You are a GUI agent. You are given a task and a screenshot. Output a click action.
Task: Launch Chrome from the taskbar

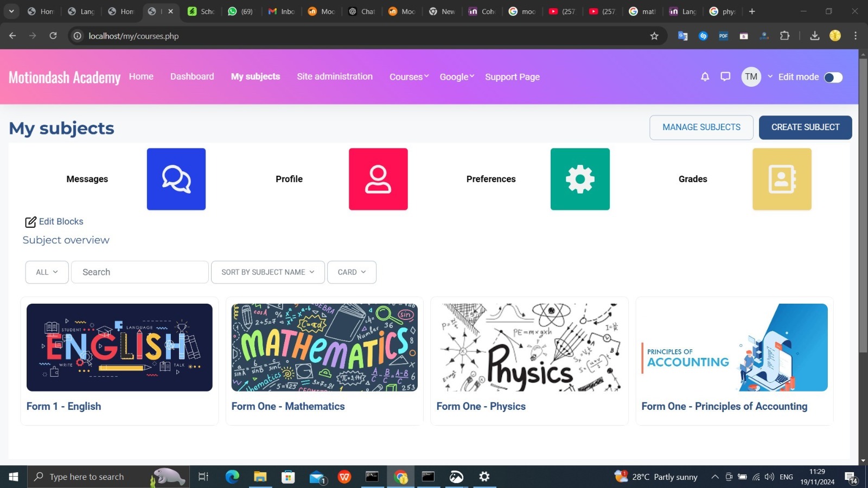pyautogui.click(x=400, y=477)
